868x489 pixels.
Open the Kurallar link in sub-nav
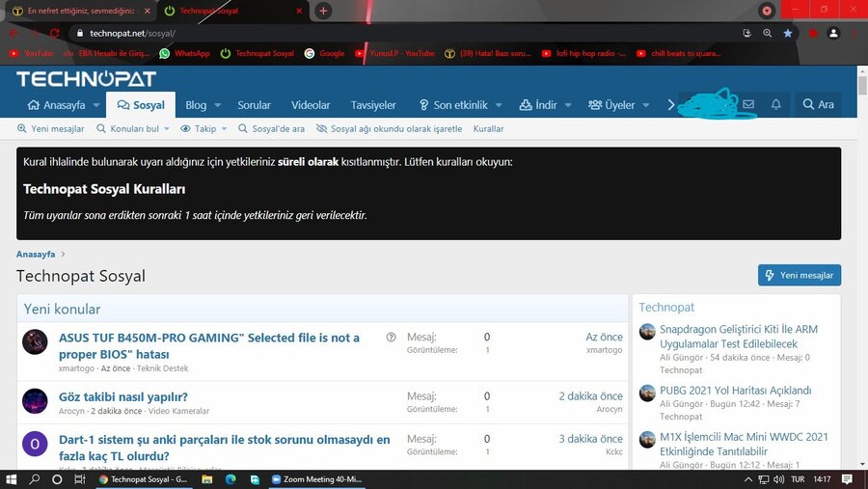488,128
